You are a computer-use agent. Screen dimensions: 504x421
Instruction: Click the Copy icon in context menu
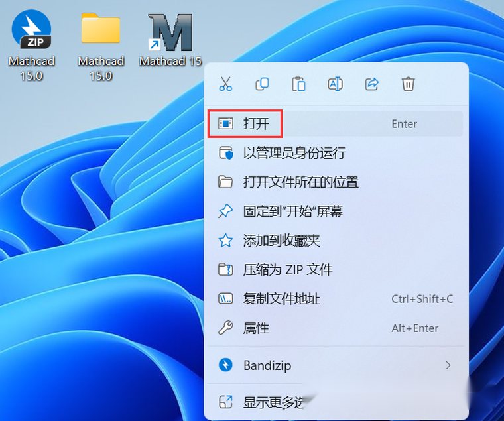pos(263,84)
